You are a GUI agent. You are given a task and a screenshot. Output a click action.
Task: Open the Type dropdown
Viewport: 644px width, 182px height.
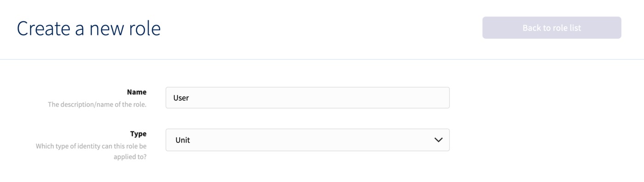307,140
